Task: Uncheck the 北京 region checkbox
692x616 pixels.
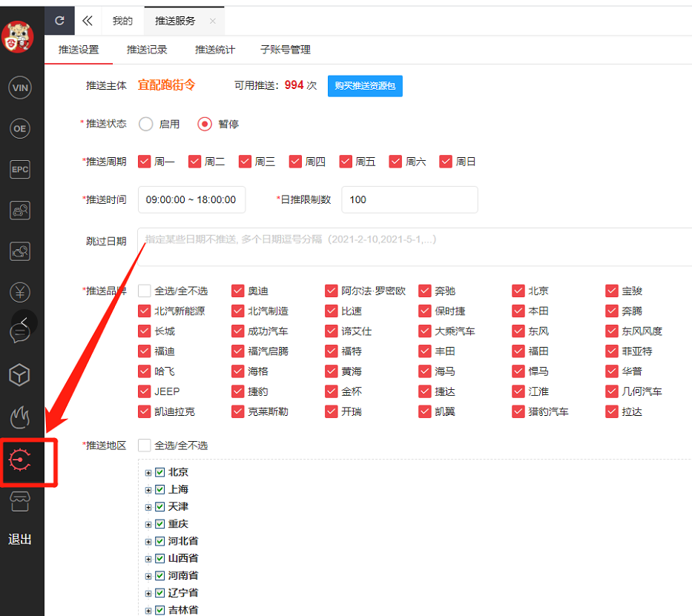Action: [x=159, y=472]
